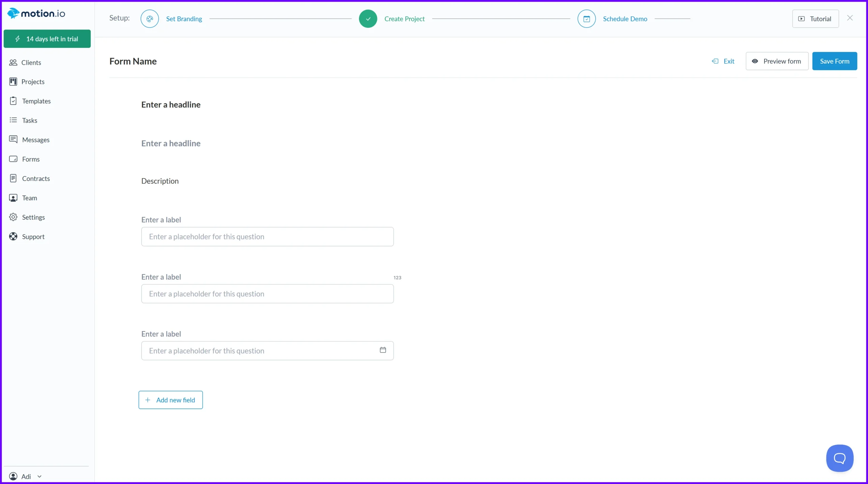Go to Forms in the sidebar
The image size is (868, 484).
click(31, 159)
